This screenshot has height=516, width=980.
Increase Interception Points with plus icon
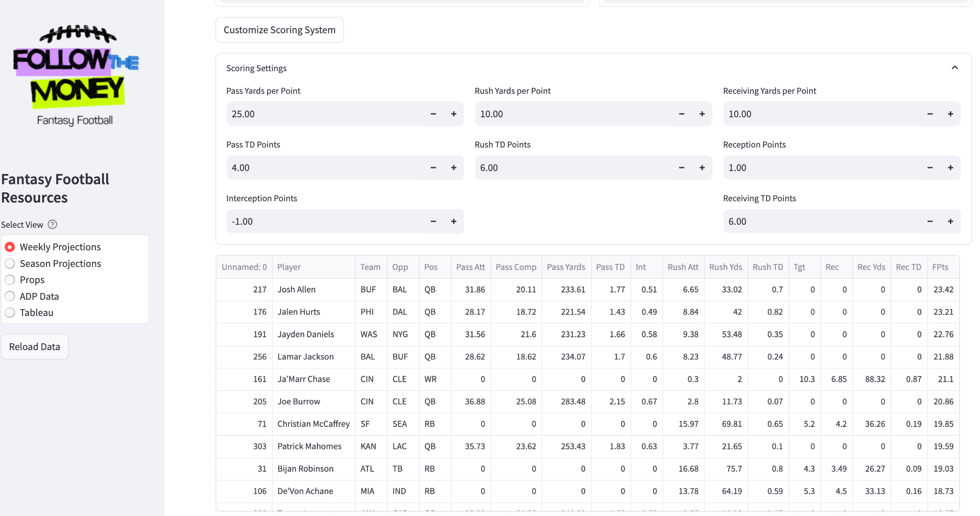(x=453, y=221)
